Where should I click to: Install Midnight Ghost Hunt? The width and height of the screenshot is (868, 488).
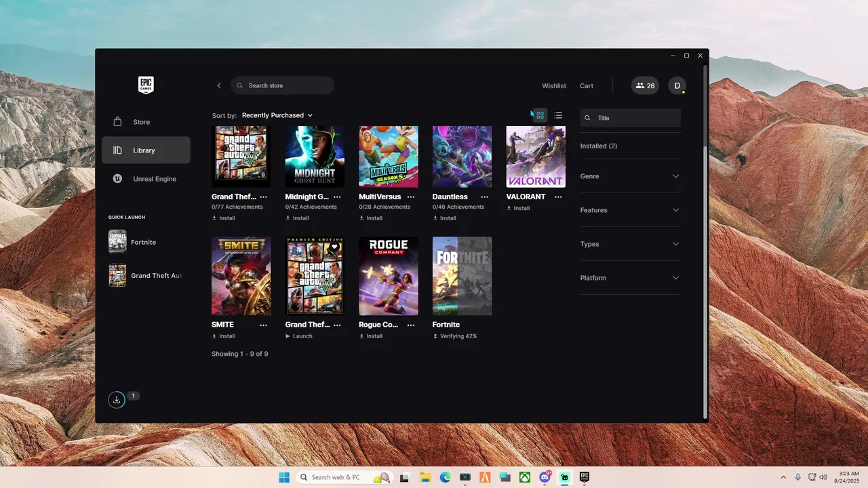click(297, 218)
